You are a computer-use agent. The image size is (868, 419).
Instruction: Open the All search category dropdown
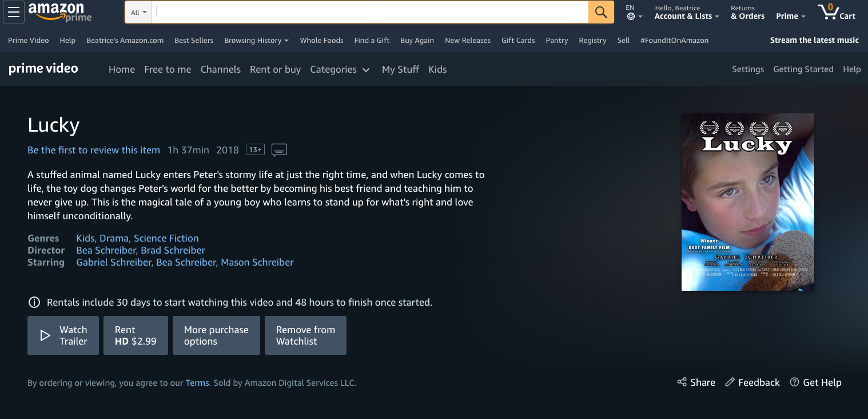tap(138, 12)
